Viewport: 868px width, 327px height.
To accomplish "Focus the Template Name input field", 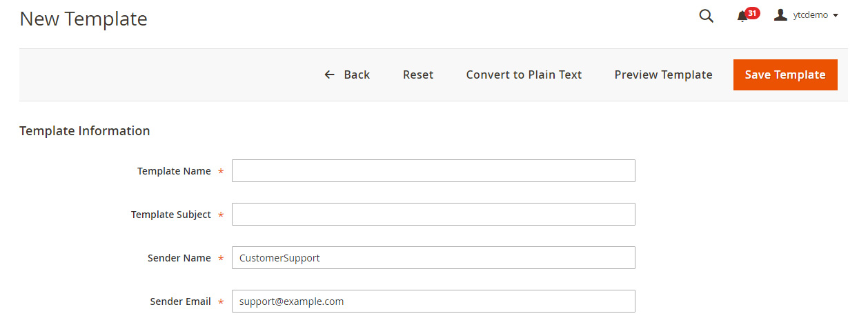I will point(433,171).
